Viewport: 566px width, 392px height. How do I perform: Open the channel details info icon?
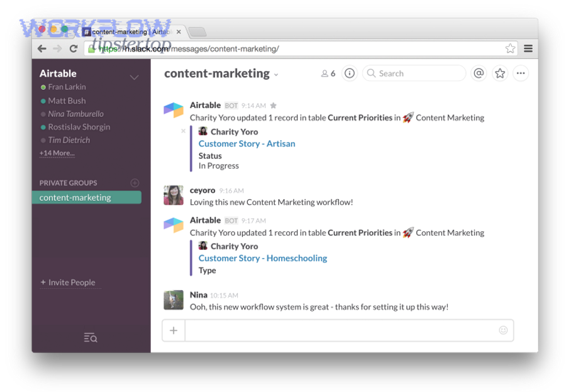tap(349, 73)
